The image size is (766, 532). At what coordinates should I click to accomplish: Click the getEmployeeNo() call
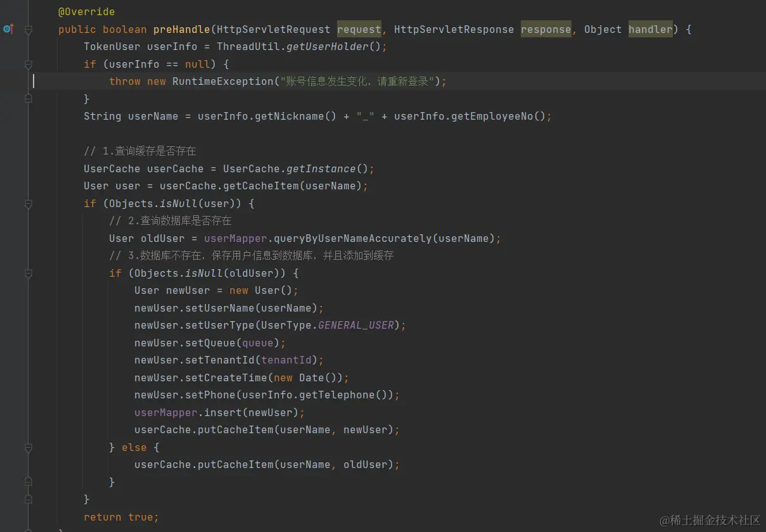tap(498, 117)
